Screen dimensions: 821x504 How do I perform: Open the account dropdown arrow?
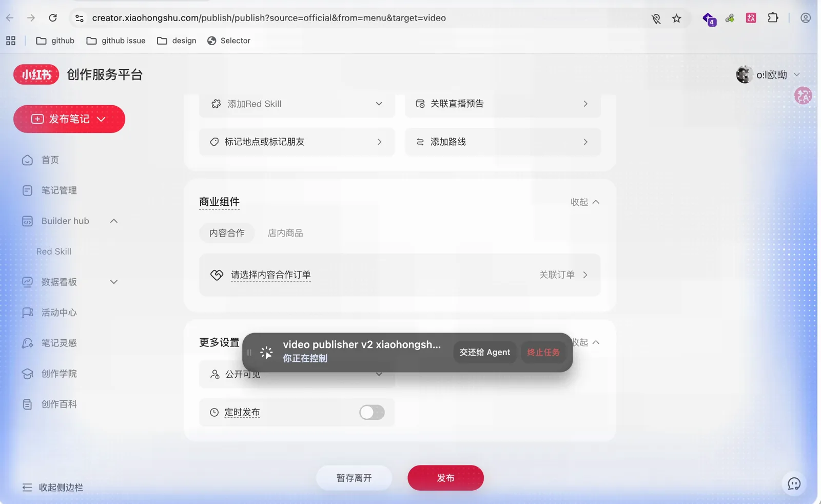[797, 74]
